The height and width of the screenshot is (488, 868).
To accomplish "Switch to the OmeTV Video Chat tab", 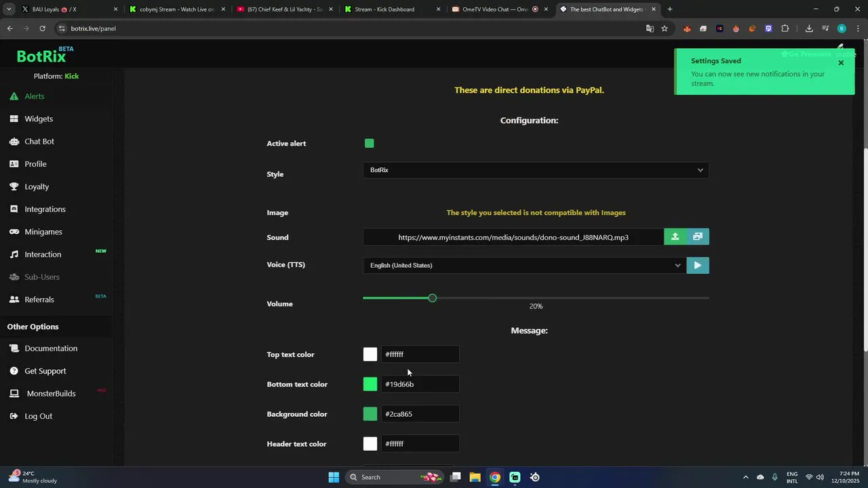I will point(500,9).
